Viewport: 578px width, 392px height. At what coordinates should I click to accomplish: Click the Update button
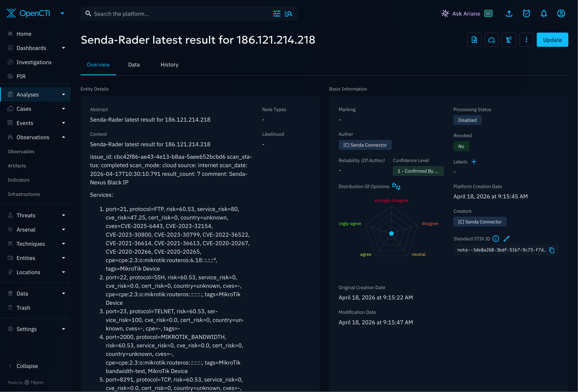point(552,40)
